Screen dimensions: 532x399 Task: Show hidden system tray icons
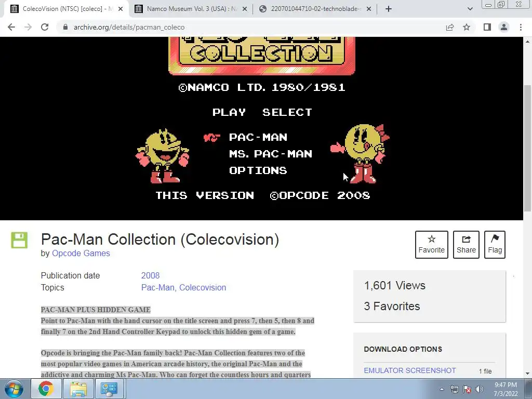tap(442, 389)
